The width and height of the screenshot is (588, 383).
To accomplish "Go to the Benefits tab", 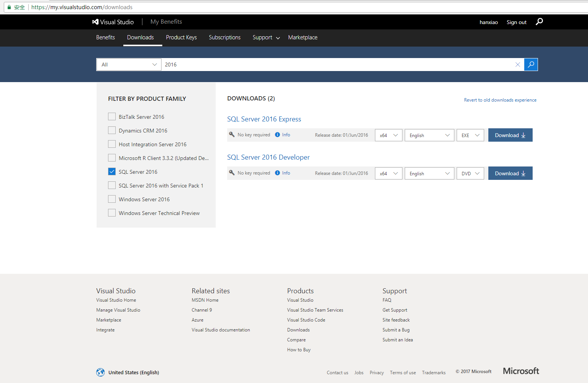I will click(x=105, y=37).
